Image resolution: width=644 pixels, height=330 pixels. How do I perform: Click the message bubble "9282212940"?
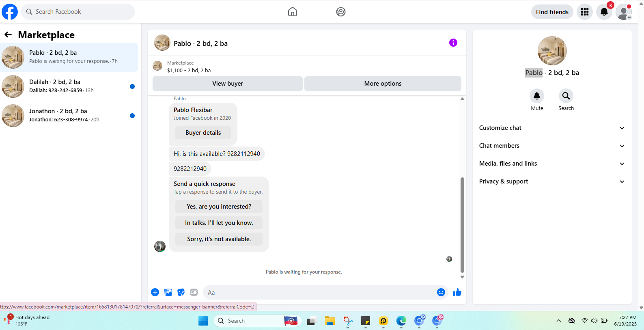(x=190, y=169)
